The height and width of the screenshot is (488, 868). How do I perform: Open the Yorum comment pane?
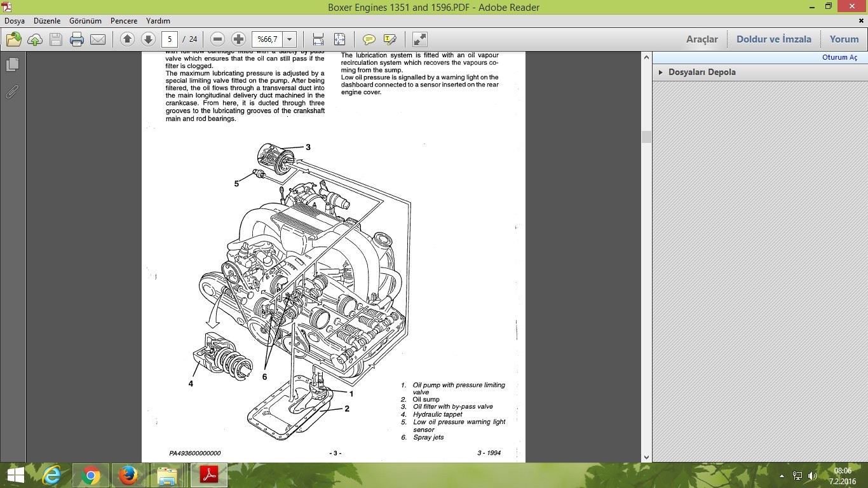844,39
